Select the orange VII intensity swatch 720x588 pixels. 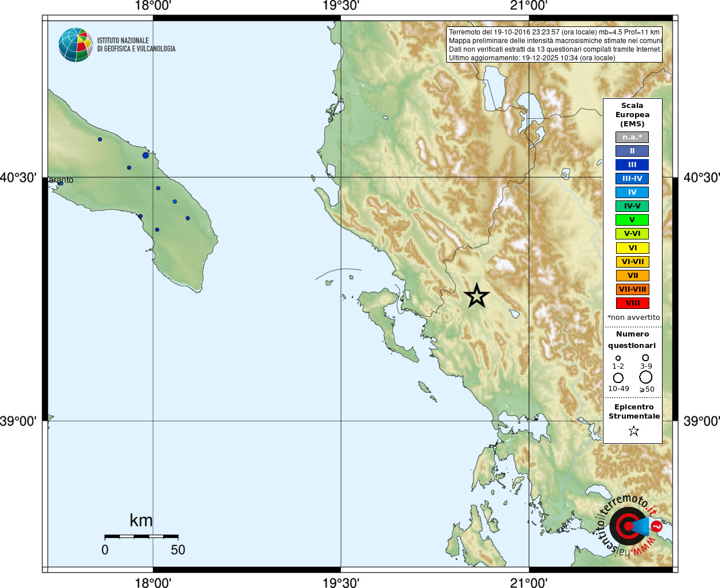pos(632,276)
